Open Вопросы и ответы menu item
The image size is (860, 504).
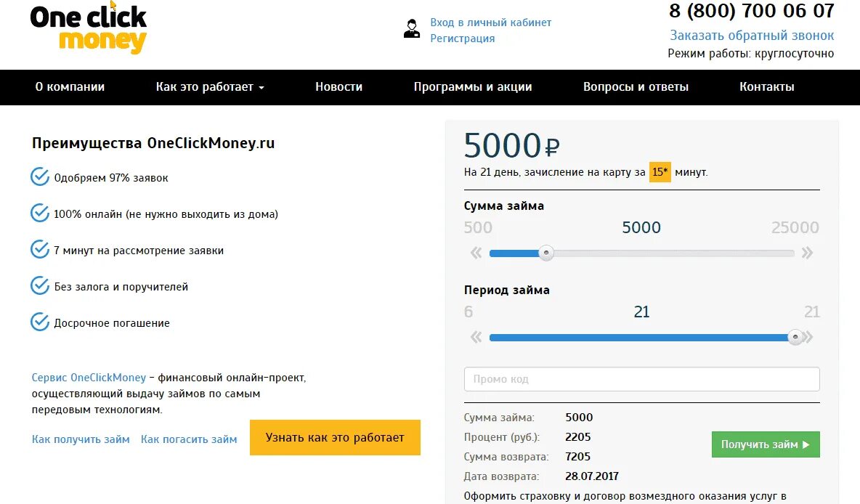click(x=636, y=86)
